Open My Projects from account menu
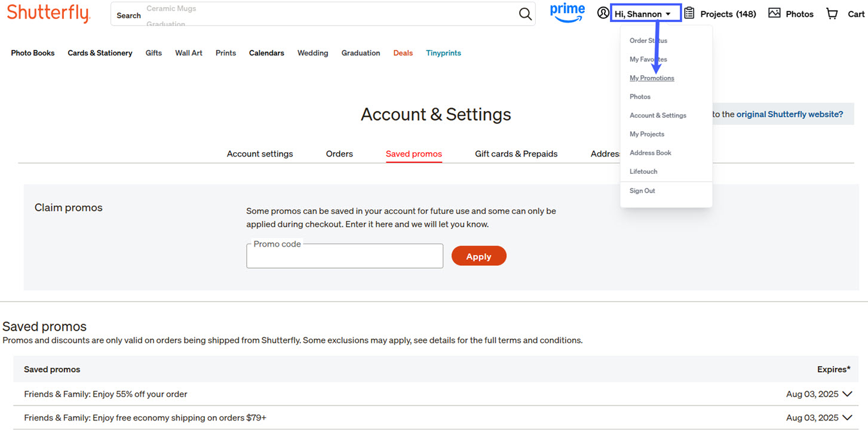868x430 pixels. click(647, 134)
